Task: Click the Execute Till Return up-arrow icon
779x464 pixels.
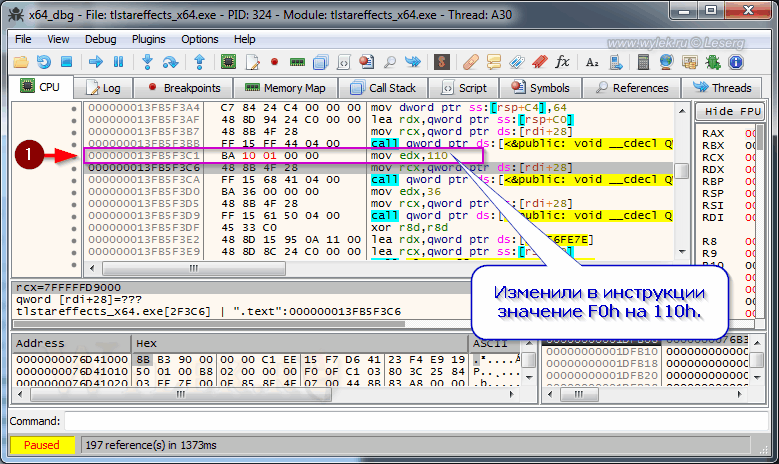Action: (x=199, y=62)
